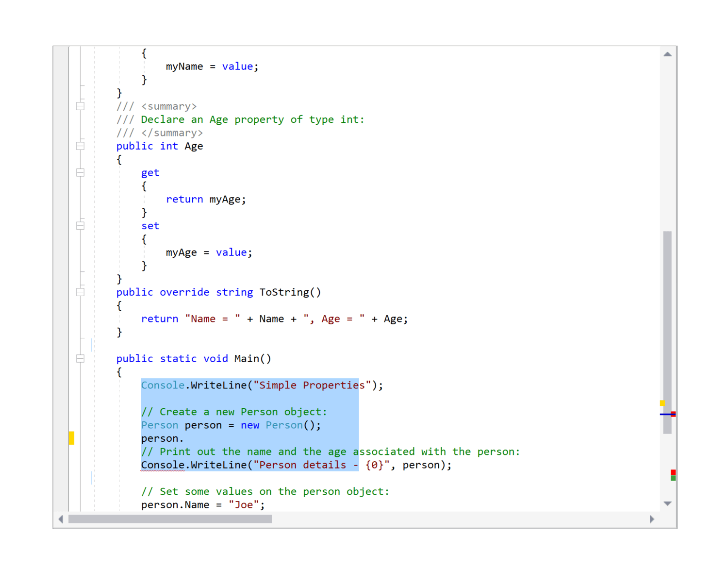Click the blue caret indicator on the scrollbar

click(667, 414)
